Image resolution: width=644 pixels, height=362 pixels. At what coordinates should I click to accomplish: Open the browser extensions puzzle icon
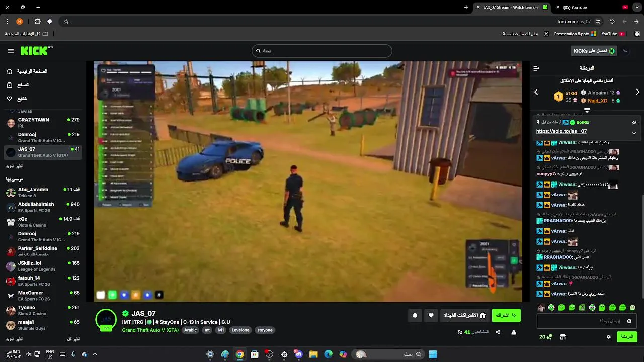[37, 22]
